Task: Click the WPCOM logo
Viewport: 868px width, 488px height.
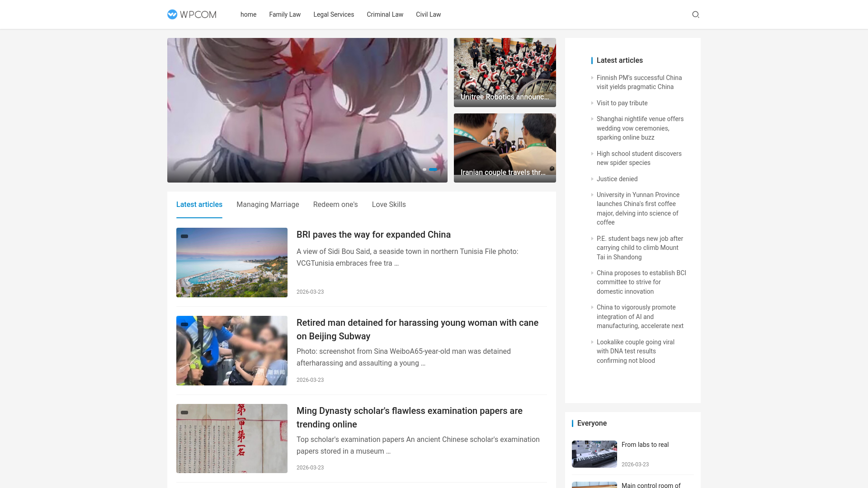Action: [192, 14]
